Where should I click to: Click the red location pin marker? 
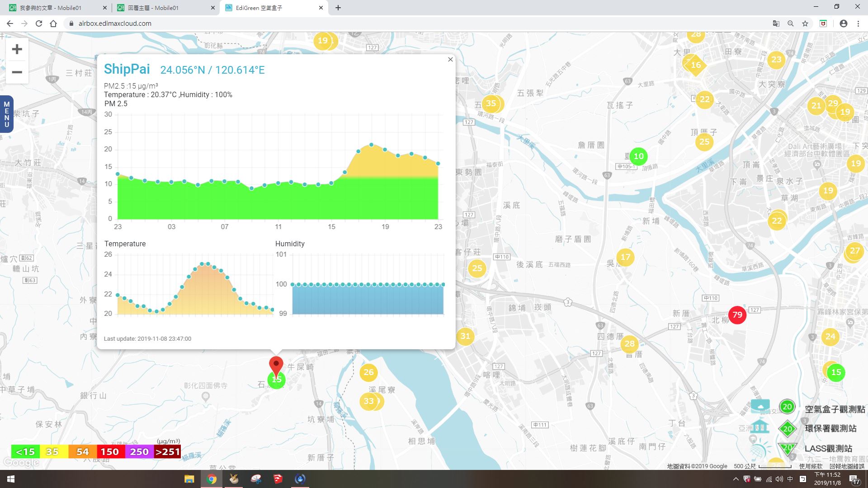click(x=276, y=366)
